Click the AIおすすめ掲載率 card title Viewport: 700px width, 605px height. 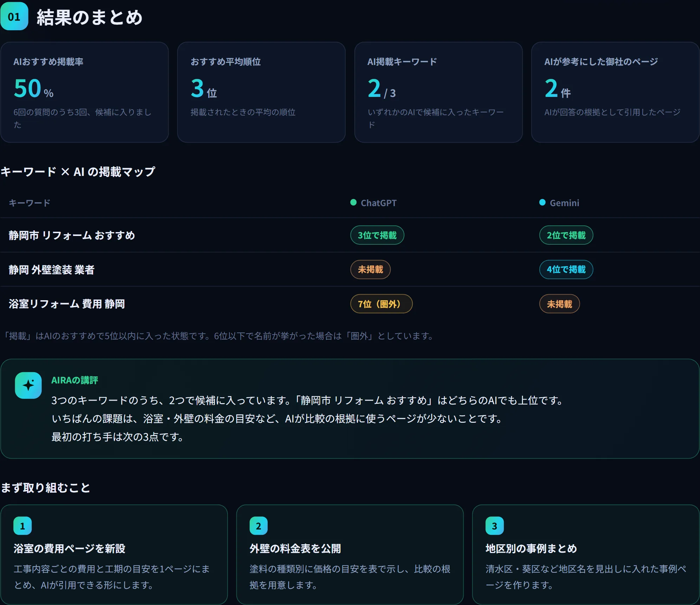click(48, 62)
